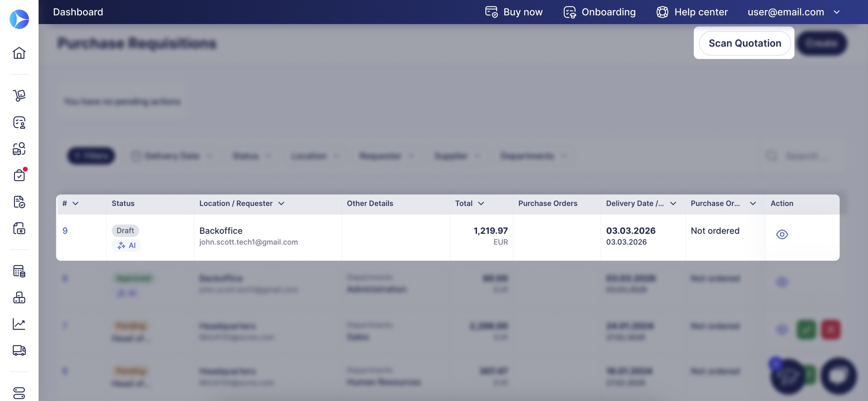This screenshot has width=868, height=401.
Task: Open the hand truck cart sidebar icon
Action: pyautogui.click(x=19, y=96)
